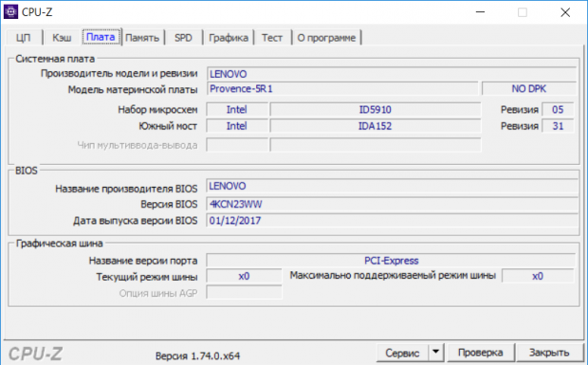Click the BIOS manufacturer field LENOVO

[x=392, y=186]
